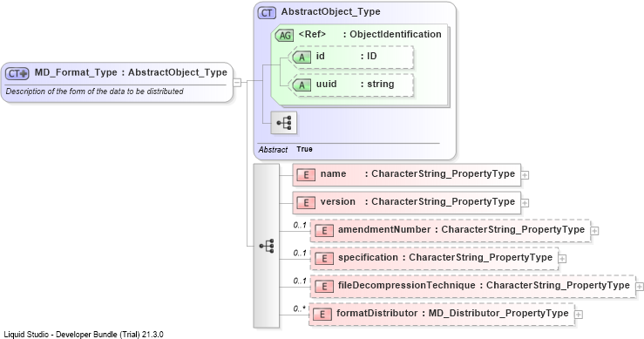Select the version : CharacterString_PropertyType text
This screenshot has height=339, width=644.
[x=417, y=202]
